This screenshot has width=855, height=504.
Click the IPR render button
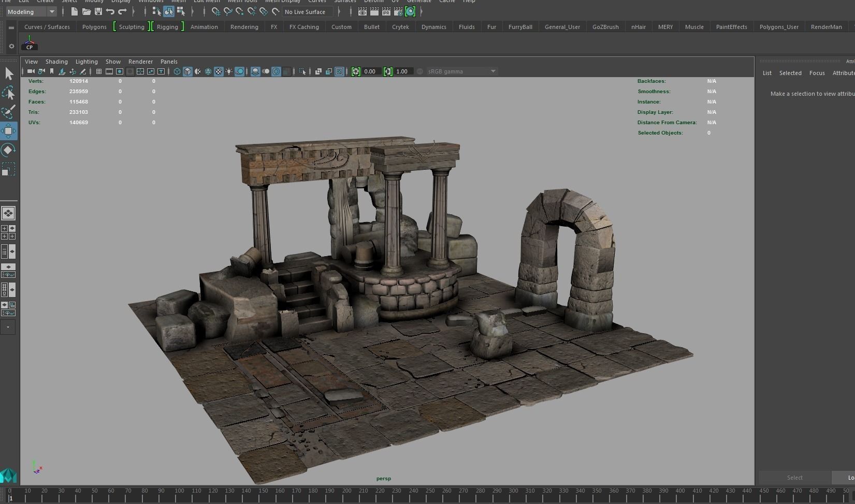point(386,11)
